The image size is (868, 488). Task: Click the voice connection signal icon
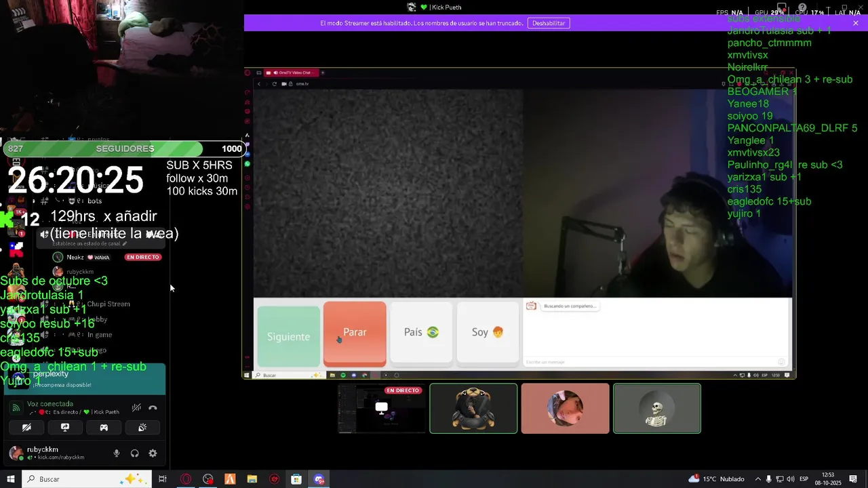tap(16, 408)
